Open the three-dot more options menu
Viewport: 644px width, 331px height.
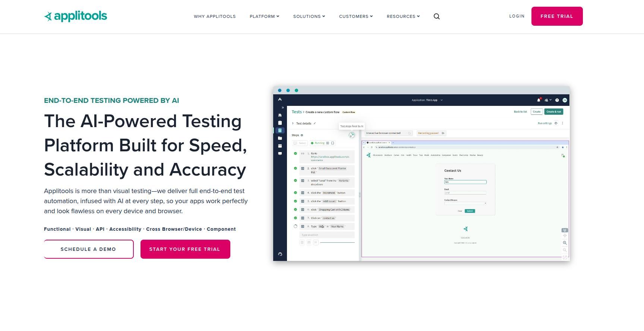[x=562, y=123]
